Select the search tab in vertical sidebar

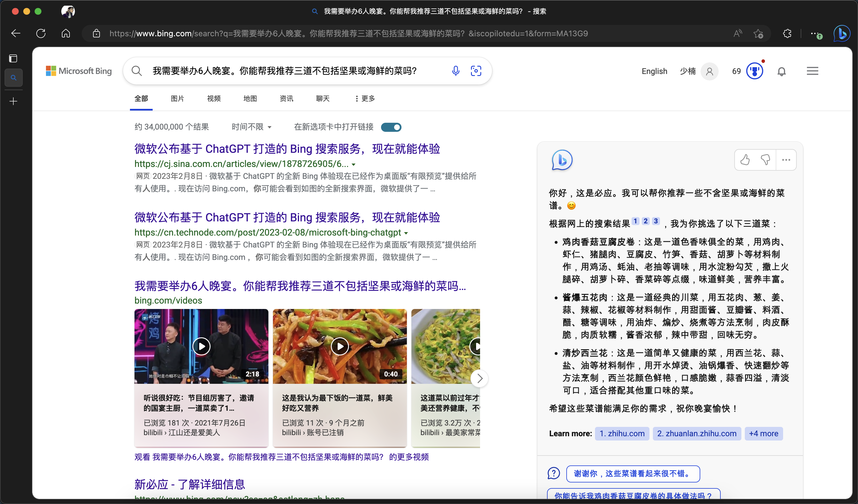[14, 78]
